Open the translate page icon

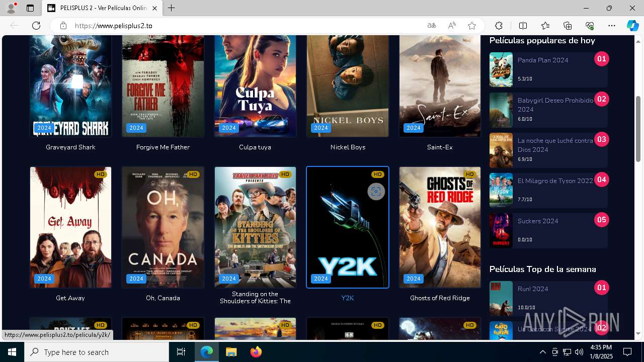(432, 26)
